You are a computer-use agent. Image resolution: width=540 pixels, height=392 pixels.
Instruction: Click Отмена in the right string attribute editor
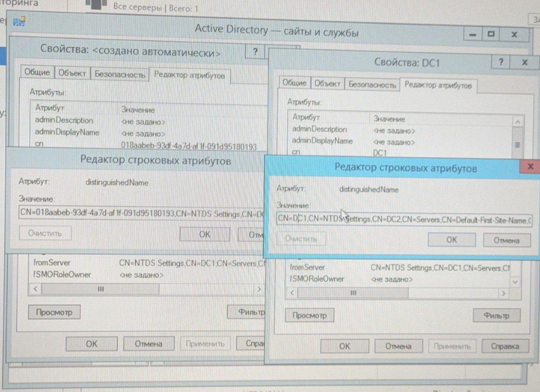[x=507, y=240]
